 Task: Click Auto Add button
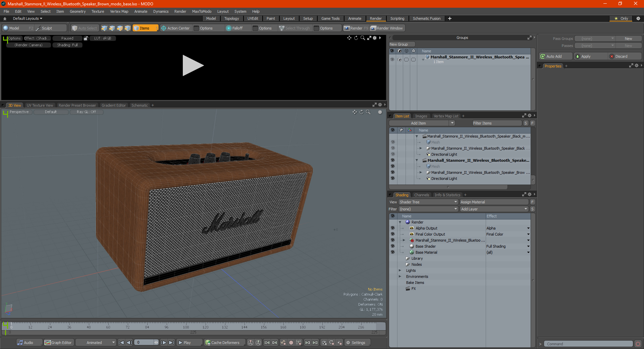555,56
